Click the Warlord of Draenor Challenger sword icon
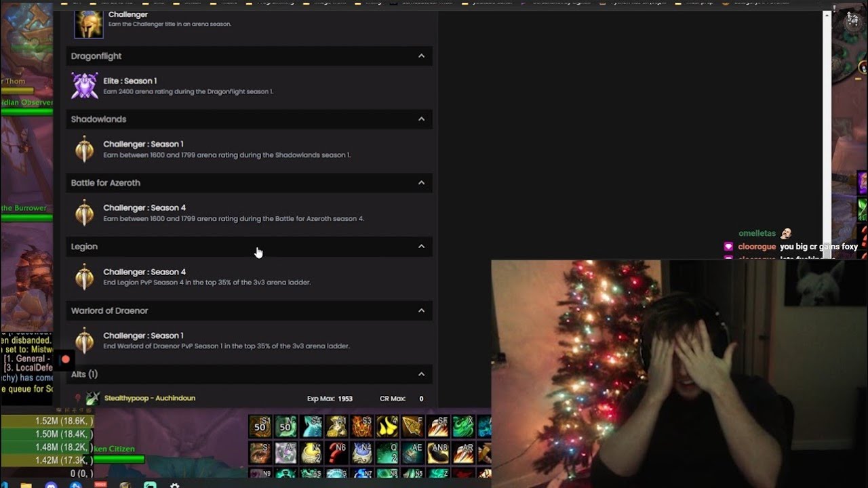The height and width of the screenshot is (488, 868). [84, 340]
